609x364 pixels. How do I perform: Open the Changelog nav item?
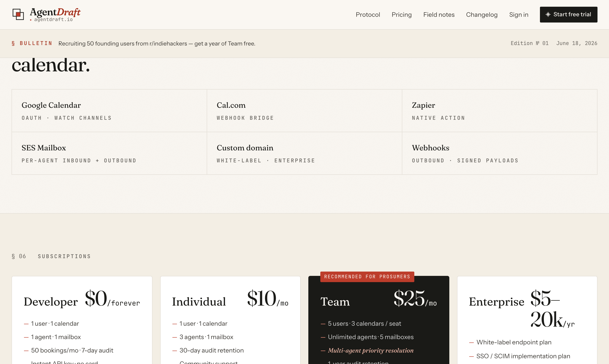[481, 14]
